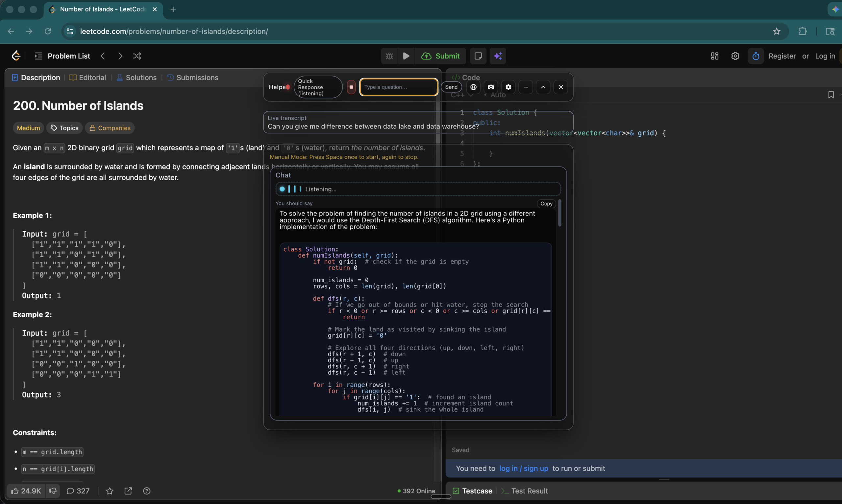The width and height of the screenshot is (842, 504).
Task: Click the Submit button
Action: (441, 56)
